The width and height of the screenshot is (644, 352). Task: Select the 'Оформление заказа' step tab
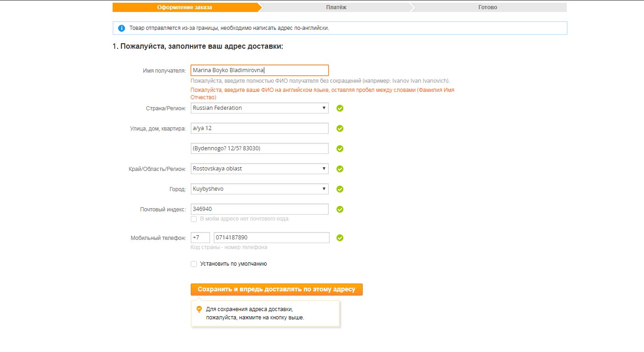click(184, 7)
